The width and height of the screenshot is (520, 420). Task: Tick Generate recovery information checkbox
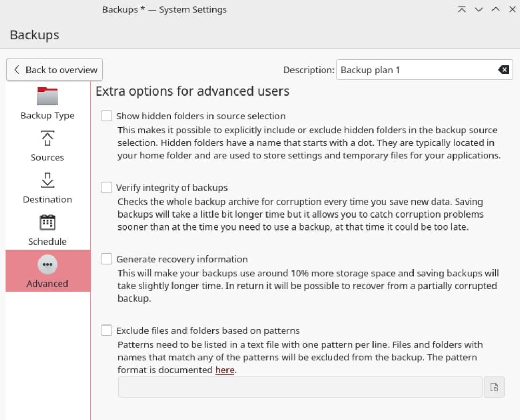(x=106, y=259)
